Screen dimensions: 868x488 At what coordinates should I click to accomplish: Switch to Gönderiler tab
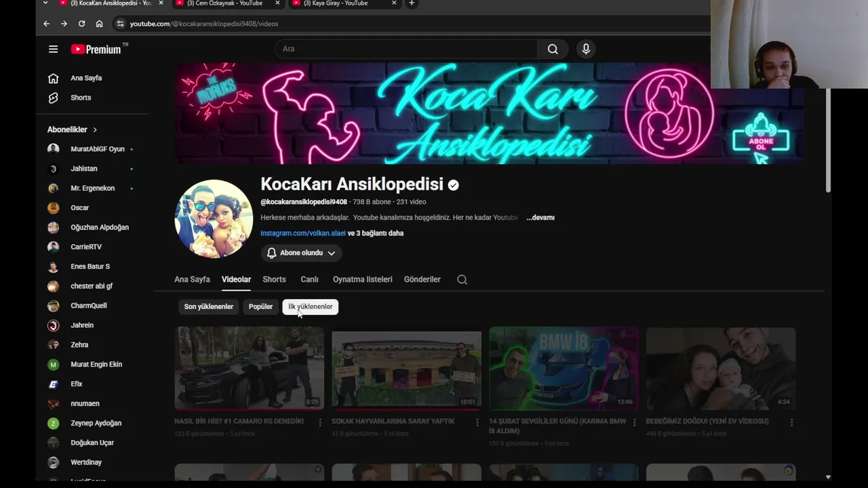pyautogui.click(x=422, y=279)
